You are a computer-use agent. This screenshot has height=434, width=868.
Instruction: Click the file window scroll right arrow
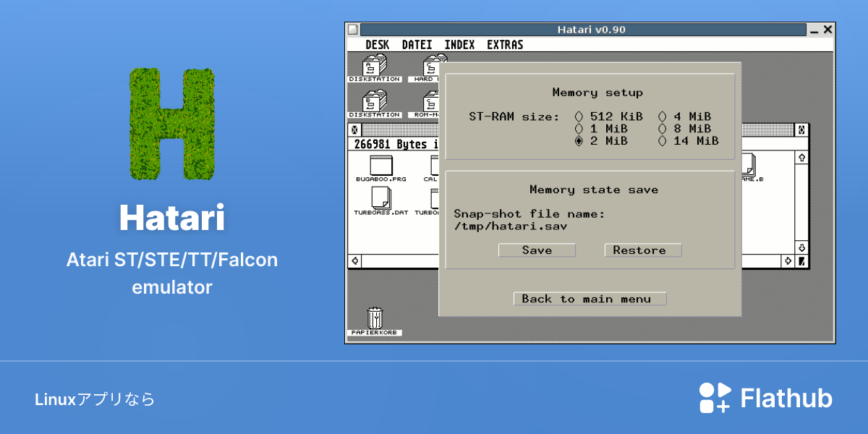coord(788,260)
